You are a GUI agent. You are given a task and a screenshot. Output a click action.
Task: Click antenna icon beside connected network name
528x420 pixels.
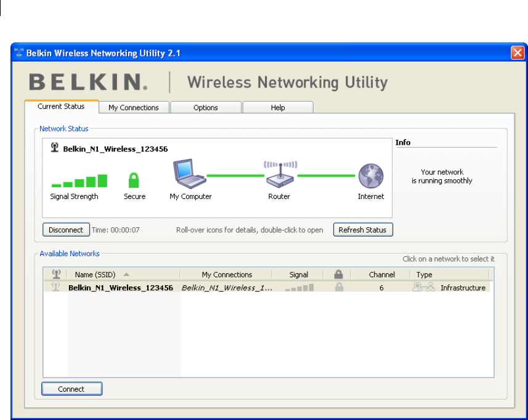pyautogui.click(x=55, y=147)
